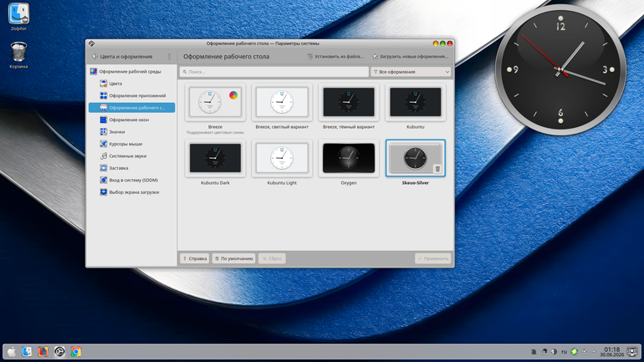Viewport: 644px width, 362px height.
Task: Select the Kubuntu Dark theme
Action: (215, 158)
